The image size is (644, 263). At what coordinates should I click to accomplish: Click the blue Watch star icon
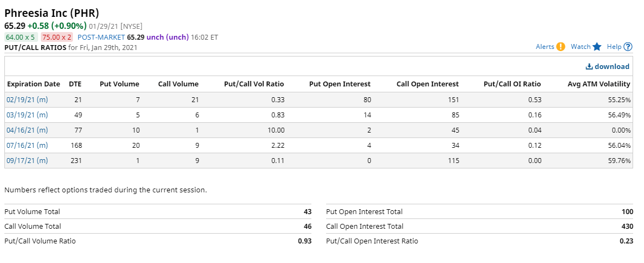pos(597,47)
